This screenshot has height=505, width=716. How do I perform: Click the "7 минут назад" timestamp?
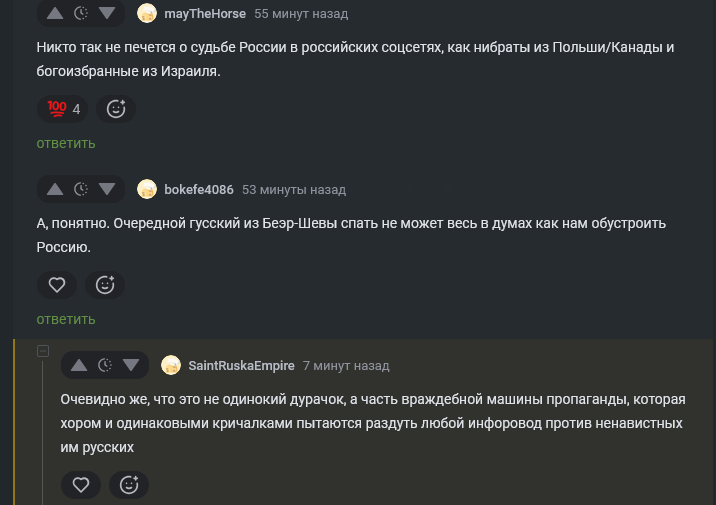click(x=346, y=366)
